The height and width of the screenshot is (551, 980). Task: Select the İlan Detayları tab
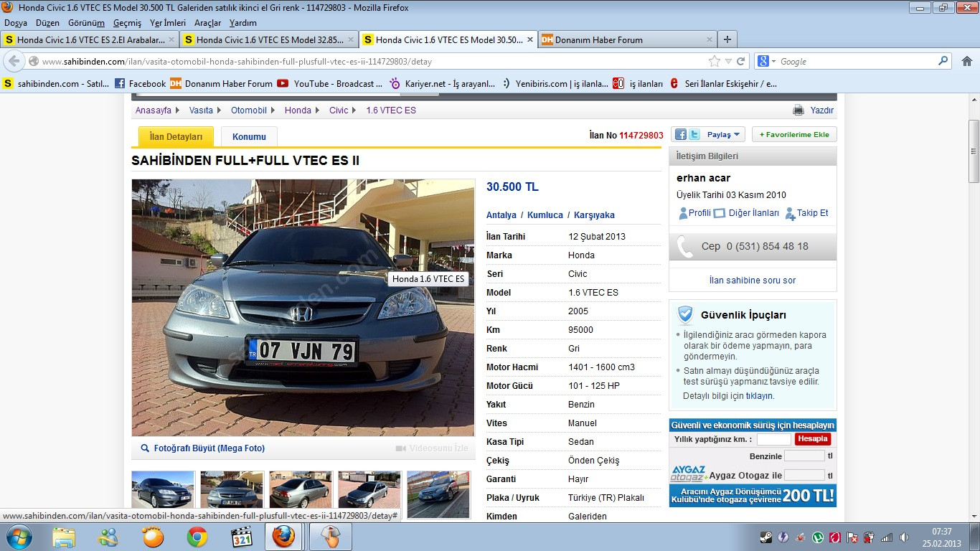click(x=176, y=137)
